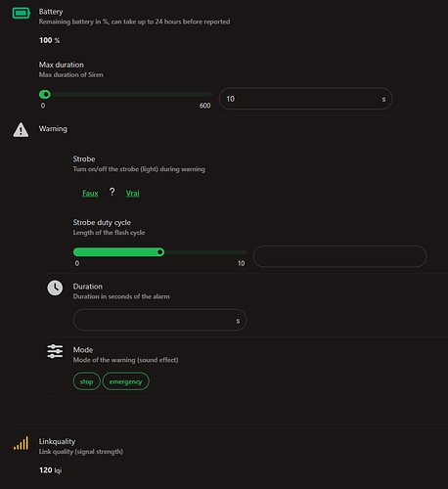Image resolution: width=448 pixels, height=489 pixels.
Task: Click the Duration clock icon
Action: (x=55, y=288)
